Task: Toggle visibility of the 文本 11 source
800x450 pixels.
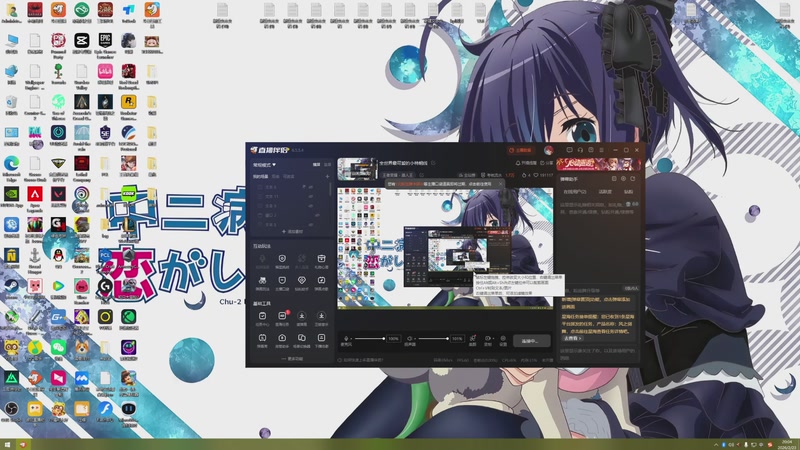Action: (x=310, y=196)
